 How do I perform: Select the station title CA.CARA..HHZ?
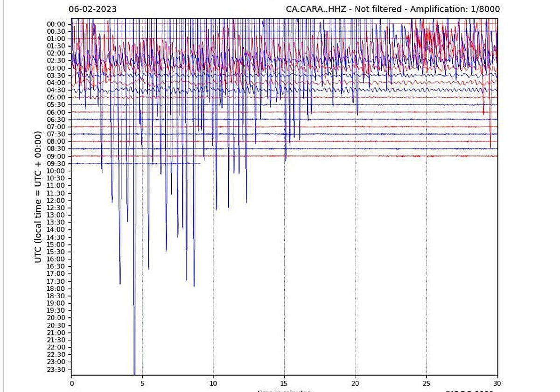tap(314, 8)
